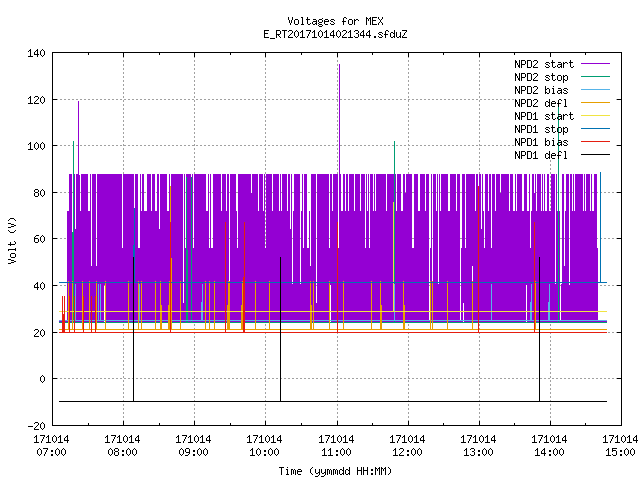Click the x-axis tick 171014 14:00

(549, 446)
